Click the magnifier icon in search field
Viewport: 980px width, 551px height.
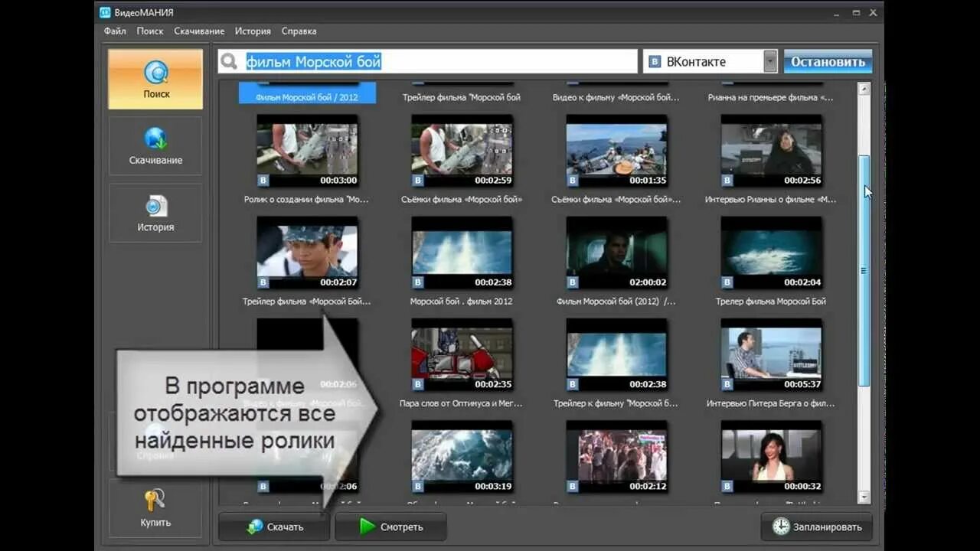[x=229, y=62]
